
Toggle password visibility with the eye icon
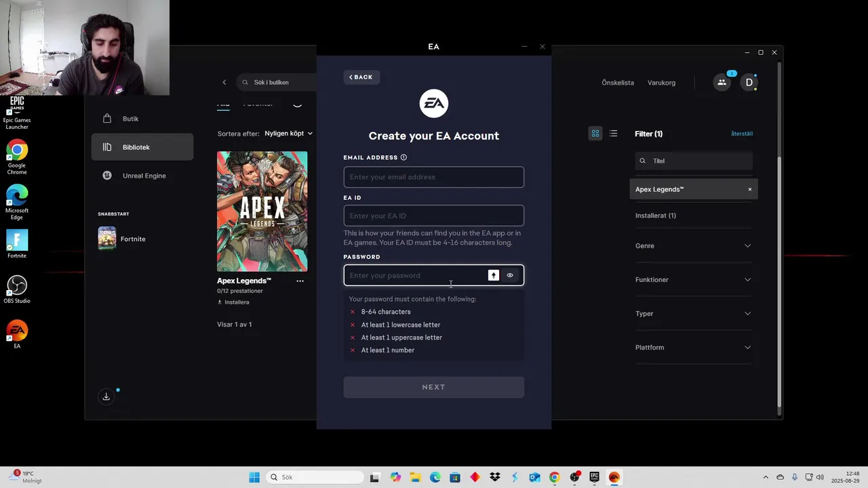pyautogui.click(x=510, y=275)
